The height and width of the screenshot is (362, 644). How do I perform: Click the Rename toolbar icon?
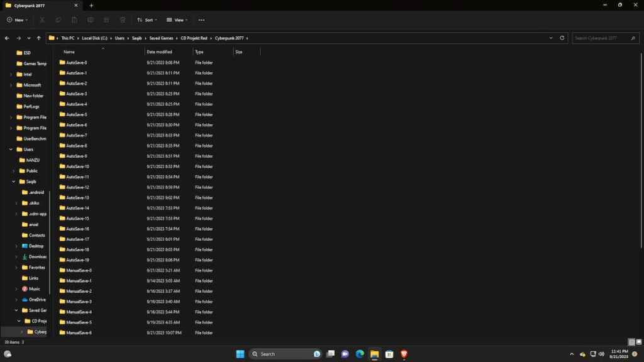(91, 19)
